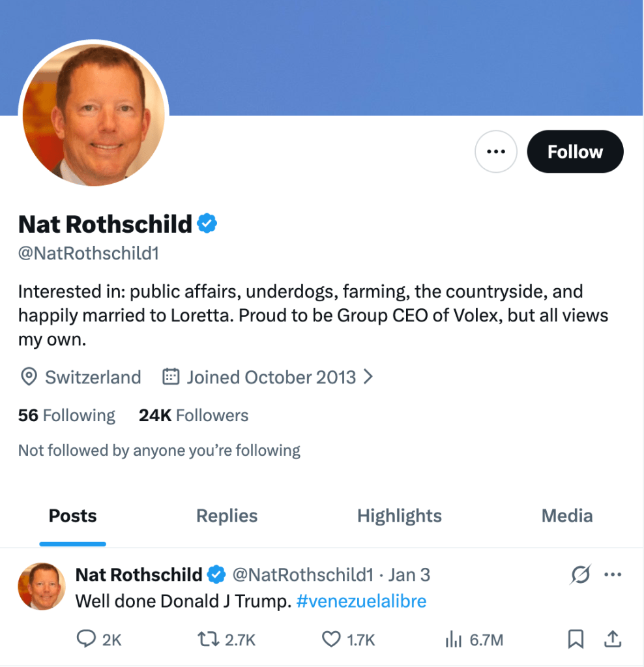
Task: Like the post with the heart icon
Action: 332,640
